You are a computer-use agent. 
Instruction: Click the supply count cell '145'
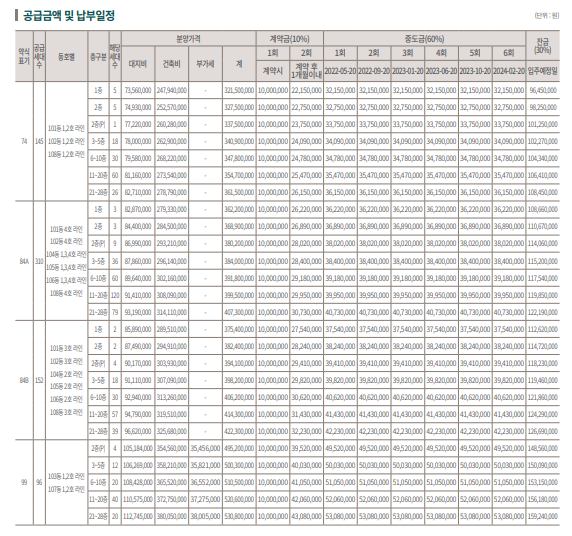click(39, 141)
